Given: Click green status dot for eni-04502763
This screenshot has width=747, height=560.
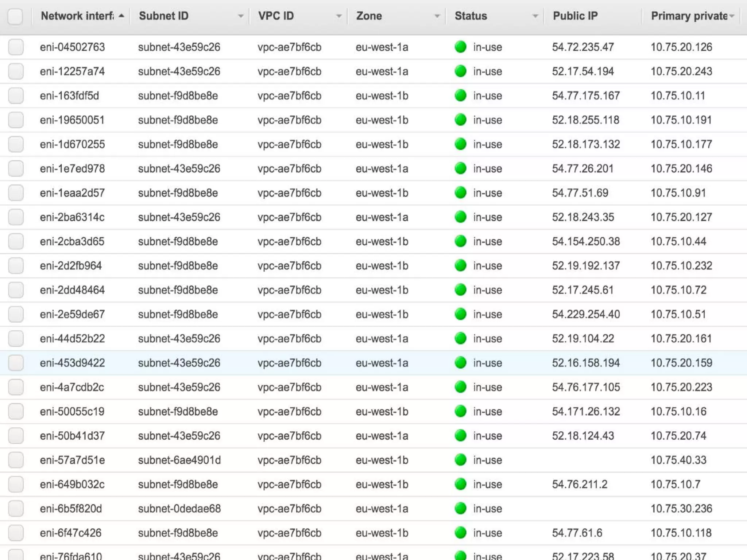Looking at the screenshot, I should point(460,47).
